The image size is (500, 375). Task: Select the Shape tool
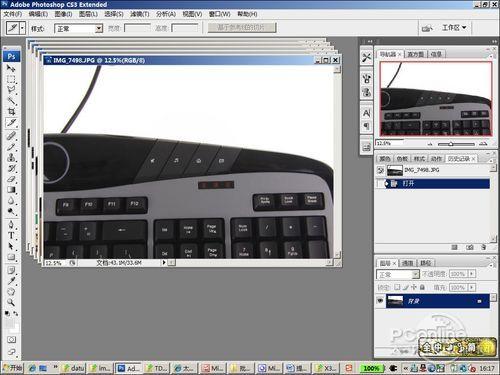click(11, 257)
